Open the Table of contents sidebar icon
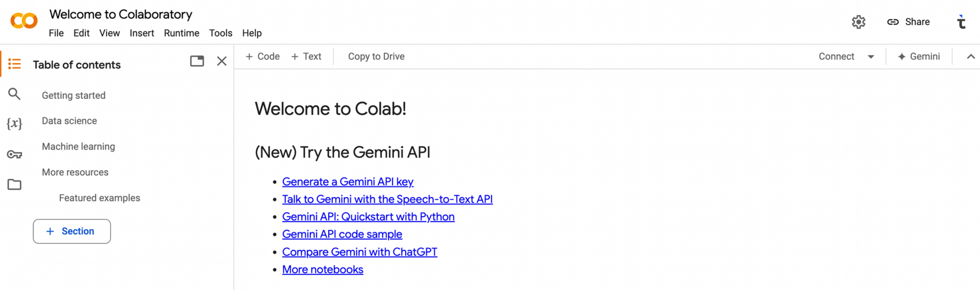The height and width of the screenshot is (290, 980). 14,64
